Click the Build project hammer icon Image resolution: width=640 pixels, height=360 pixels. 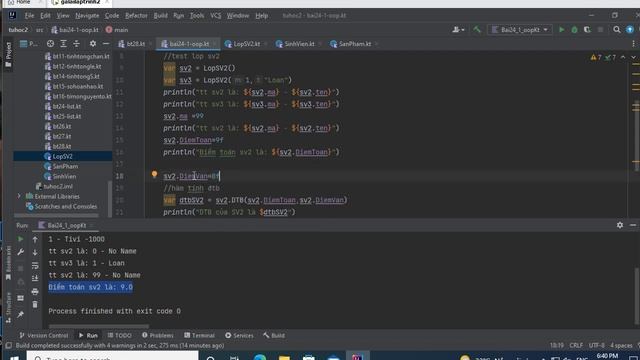tap(477, 29)
